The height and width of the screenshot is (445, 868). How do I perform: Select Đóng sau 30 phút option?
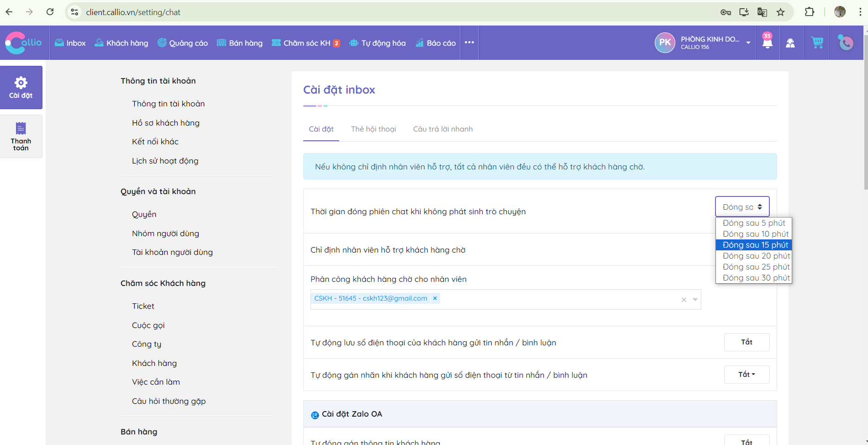click(754, 278)
